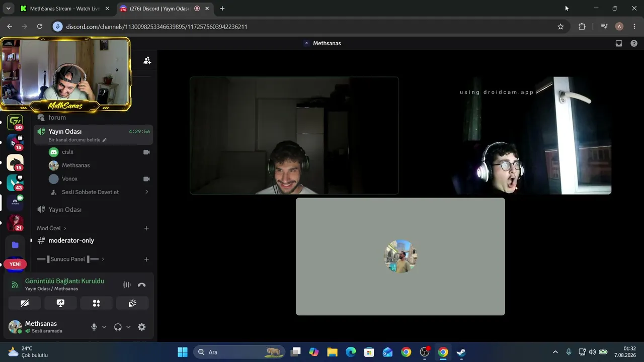Open the Chrome profile avatar
Viewport: 644px width, 362px height.
(619, 27)
